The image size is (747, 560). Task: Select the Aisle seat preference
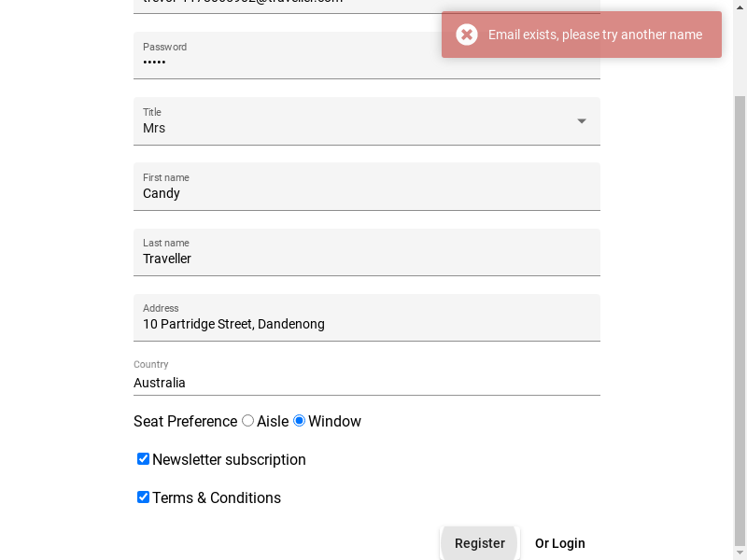[x=247, y=421]
